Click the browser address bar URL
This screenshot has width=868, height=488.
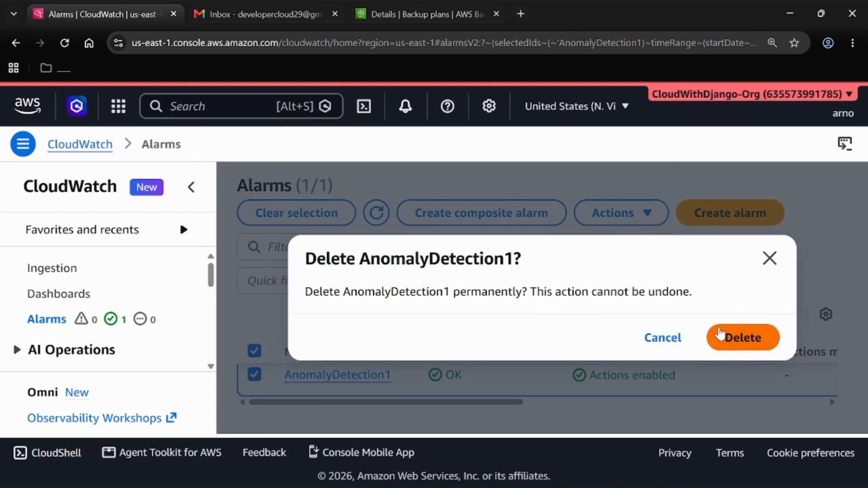point(443,43)
